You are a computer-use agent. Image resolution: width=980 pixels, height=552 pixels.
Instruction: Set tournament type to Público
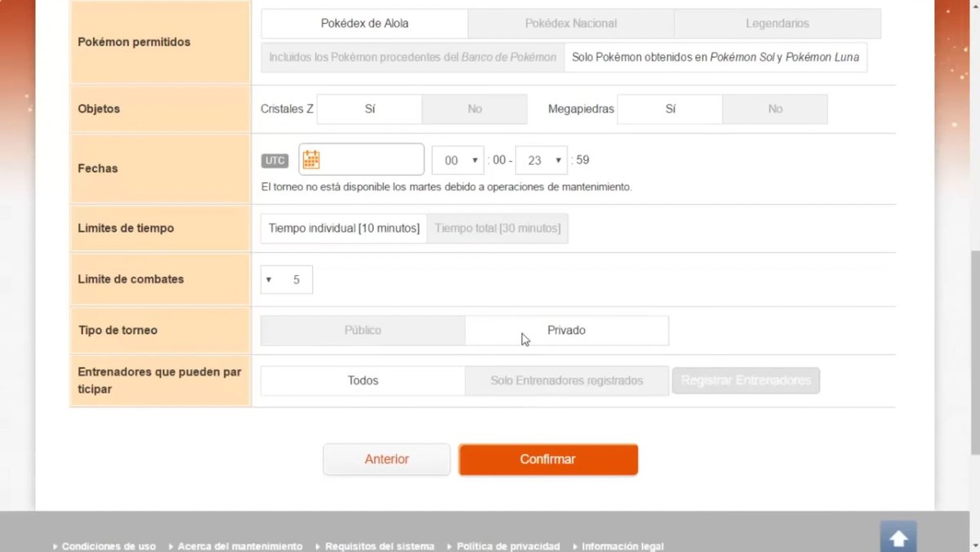point(363,331)
